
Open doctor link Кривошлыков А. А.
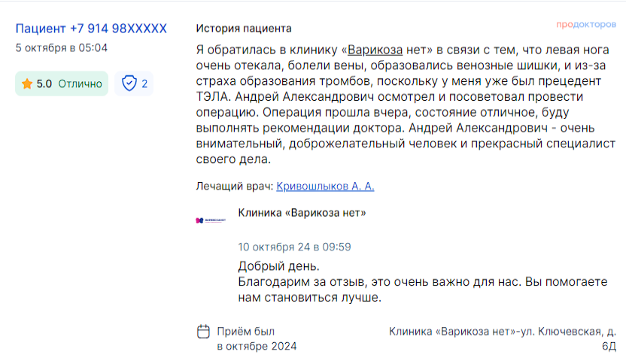[325, 187]
